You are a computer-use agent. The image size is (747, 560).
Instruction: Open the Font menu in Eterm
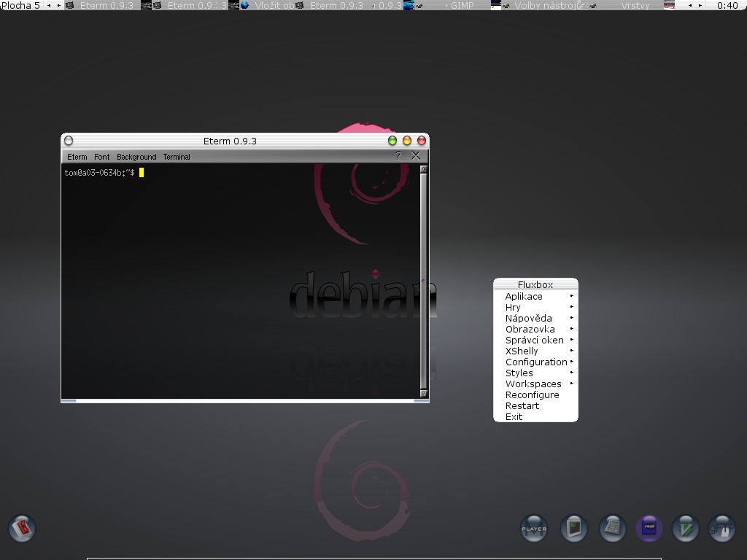pyautogui.click(x=102, y=157)
